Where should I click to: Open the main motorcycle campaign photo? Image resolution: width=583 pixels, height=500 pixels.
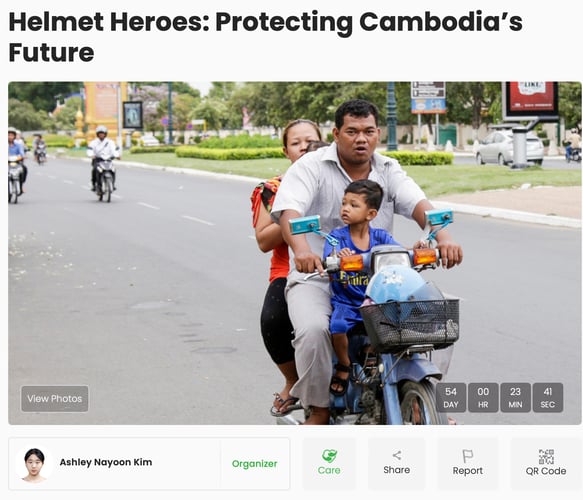coord(295,253)
